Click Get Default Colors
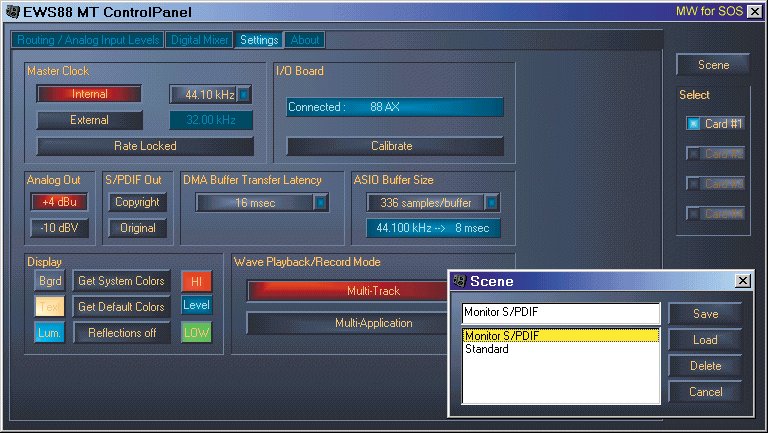The width and height of the screenshot is (768, 433). coord(121,307)
